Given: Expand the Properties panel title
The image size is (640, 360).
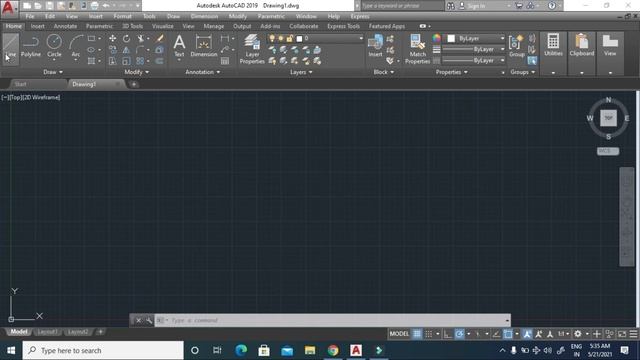Looking at the screenshot, I should (451, 72).
